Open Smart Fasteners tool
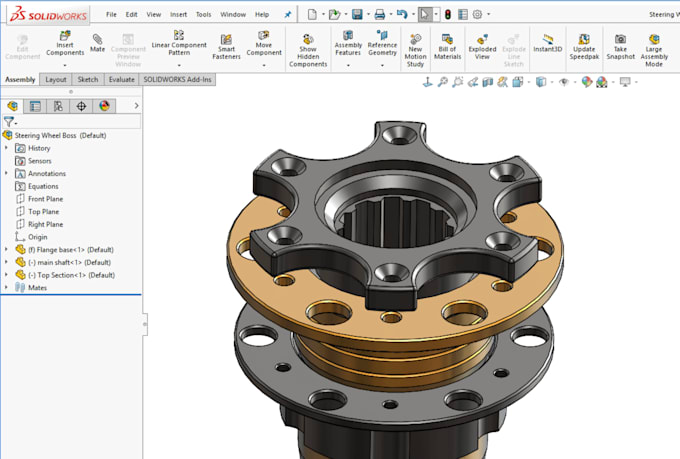 point(226,47)
